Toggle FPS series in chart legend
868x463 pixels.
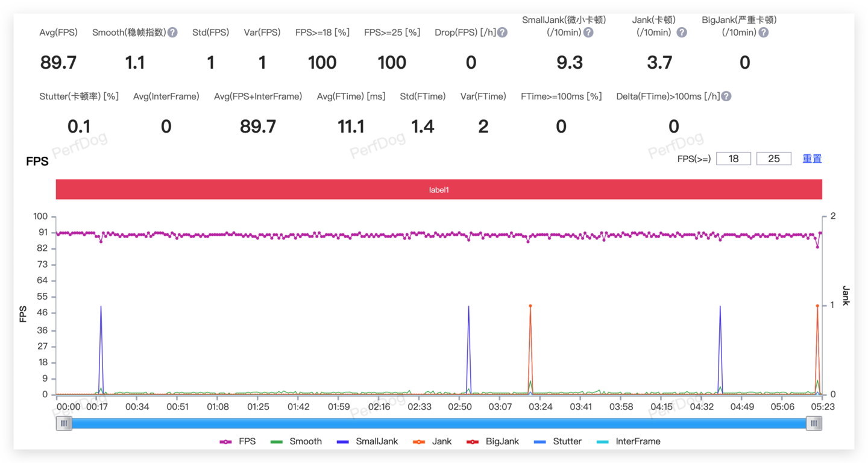pyautogui.click(x=238, y=441)
